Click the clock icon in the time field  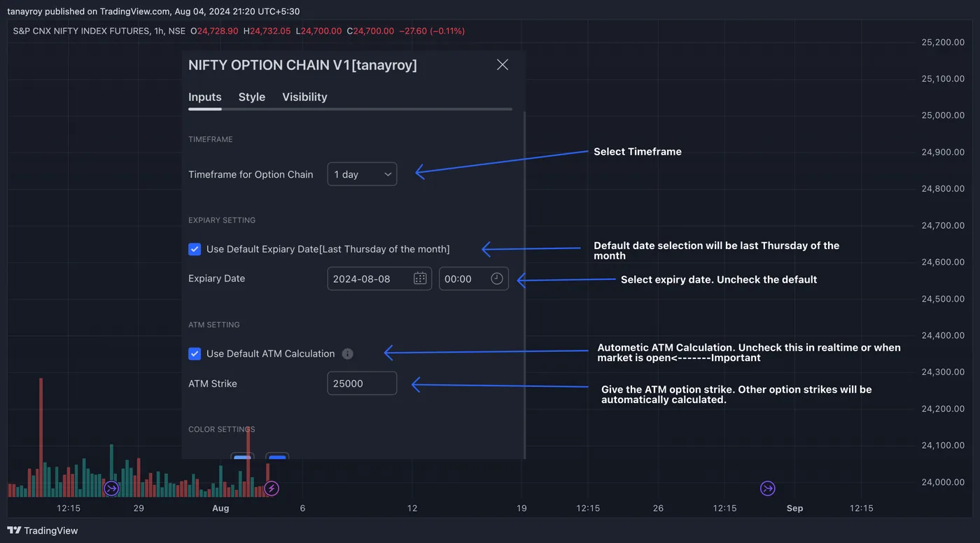coord(496,278)
